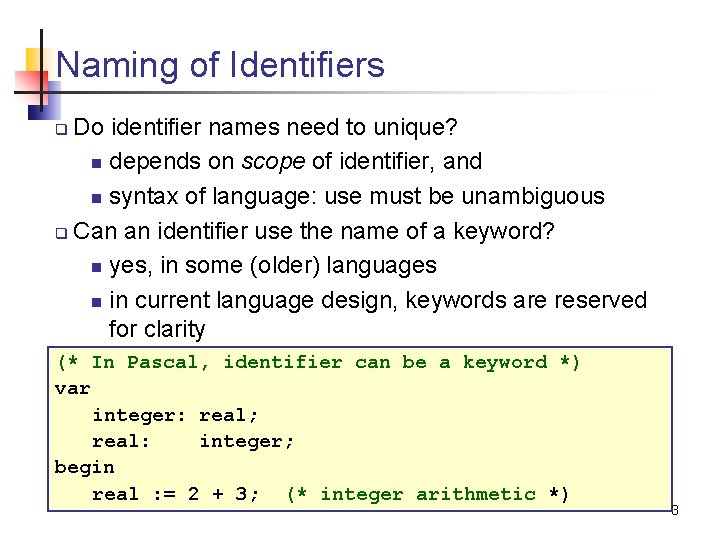Click the slide number at the bottom right
This screenshot has height=540, width=720.
tap(675, 510)
